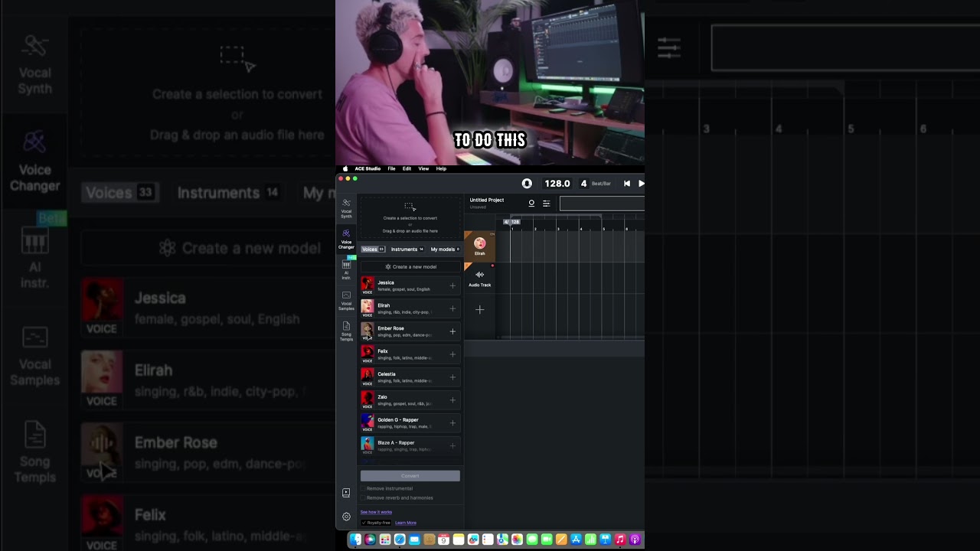Viewport: 980px width, 551px height.
Task: Toggle the metronome next to the tempo
Action: (x=527, y=184)
